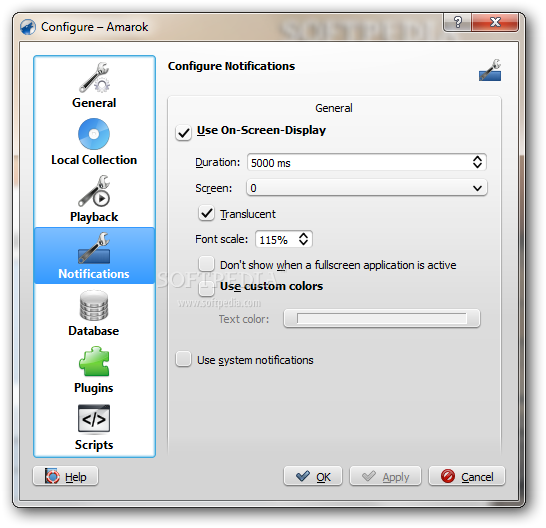
Task: Enable Use custom colors checkbox
Action: pyautogui.click(x=206, y=288)
